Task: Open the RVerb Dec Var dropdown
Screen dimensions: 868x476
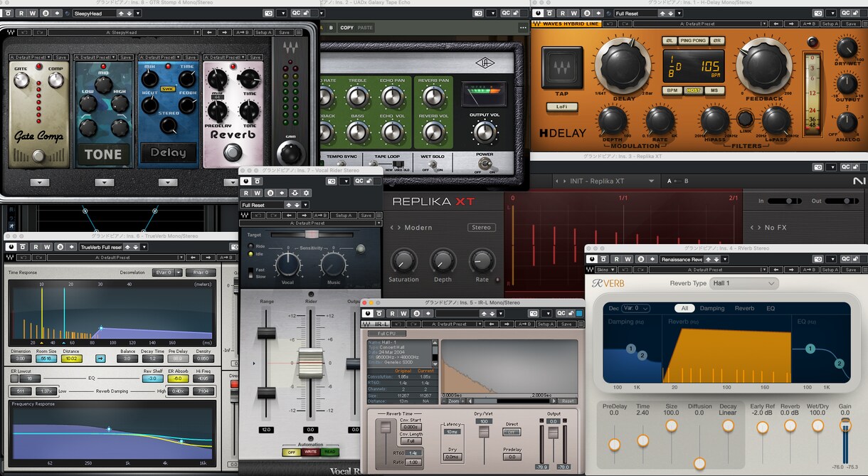Action: tap(635, 309)
